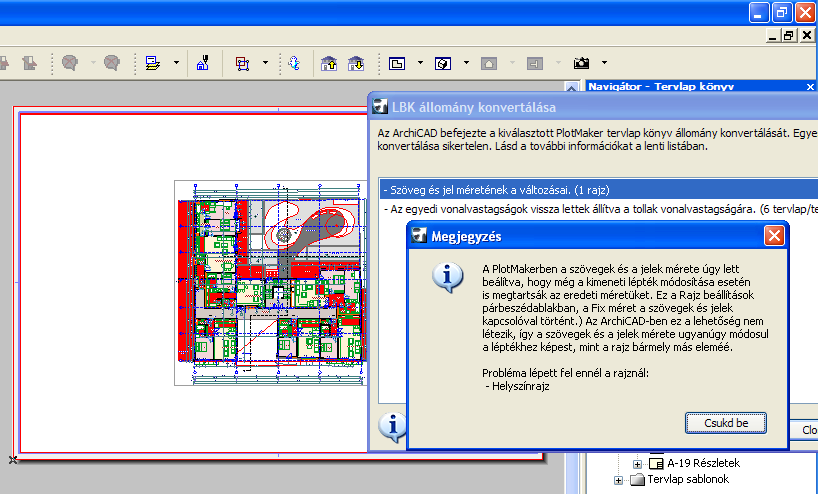Click the LBK állomány konvertálása title bar
This screenshot has width=818, height=494.
[594, 107]
